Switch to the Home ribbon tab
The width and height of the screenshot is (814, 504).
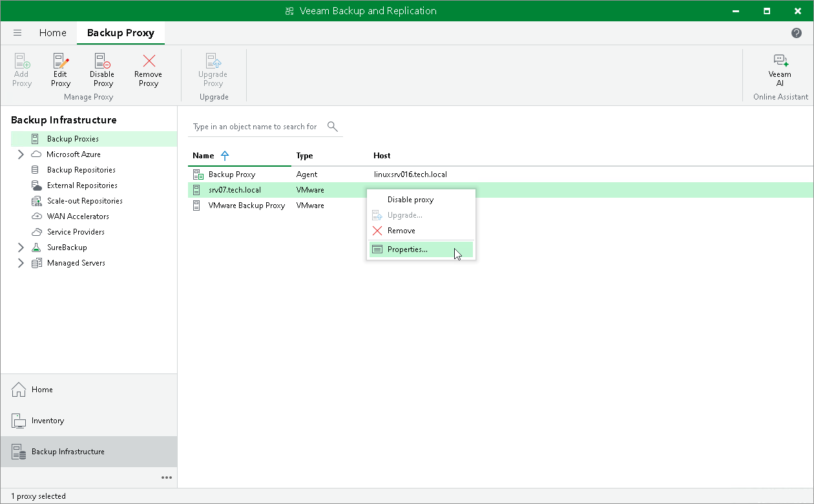[x=52, y=33]
